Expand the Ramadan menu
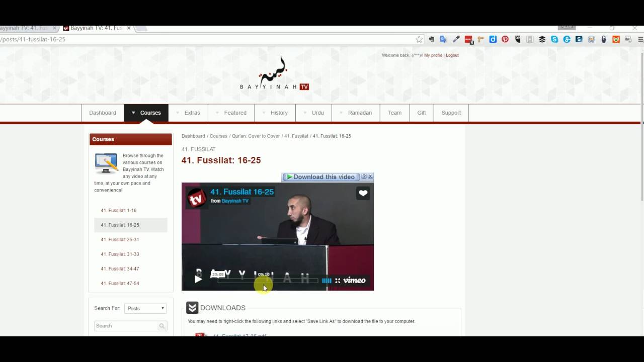Image resolution: width=644 pixels, height=362 pixels. (356, 113)
